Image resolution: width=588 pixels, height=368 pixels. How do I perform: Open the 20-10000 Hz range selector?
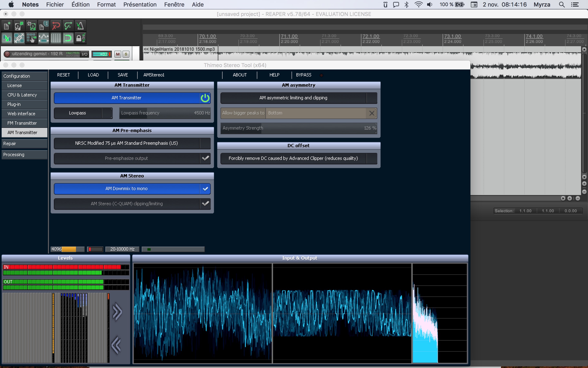tap(122, 249)
